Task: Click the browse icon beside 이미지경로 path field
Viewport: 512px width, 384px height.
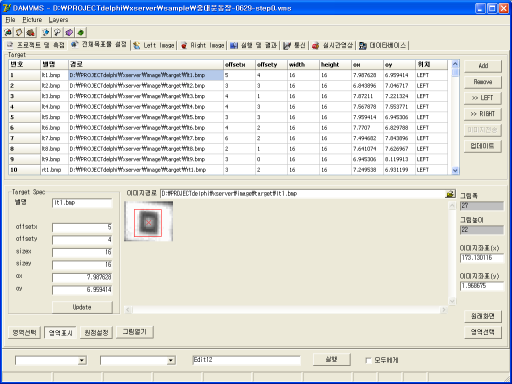Action: [450, 194]
